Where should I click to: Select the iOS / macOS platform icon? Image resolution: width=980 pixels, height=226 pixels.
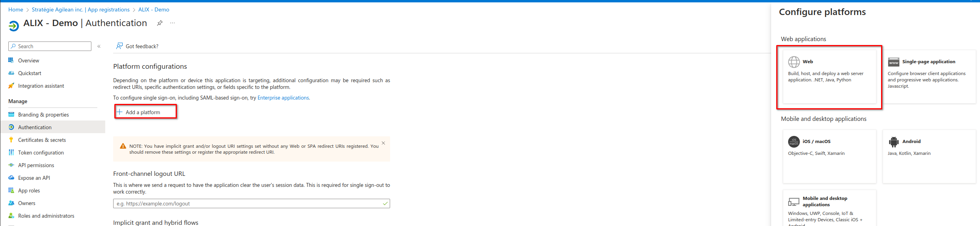(x=794, y=141)
